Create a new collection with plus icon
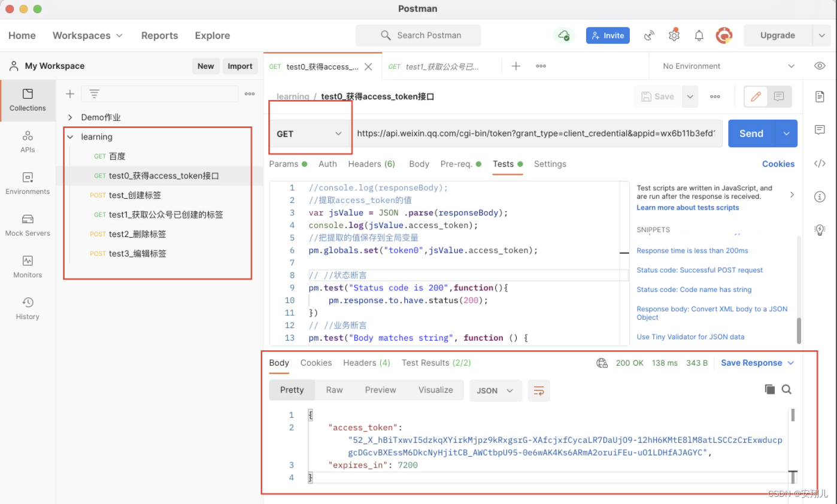 [70, 94]
